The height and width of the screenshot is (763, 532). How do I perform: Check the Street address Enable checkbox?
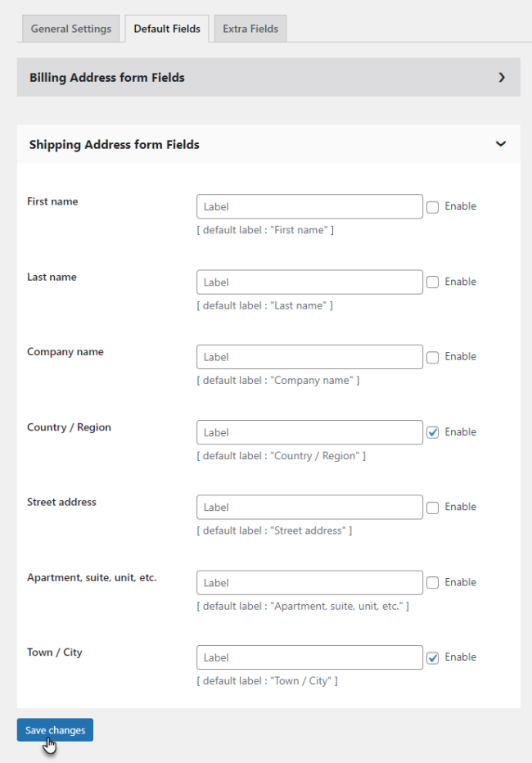(433, 508)
